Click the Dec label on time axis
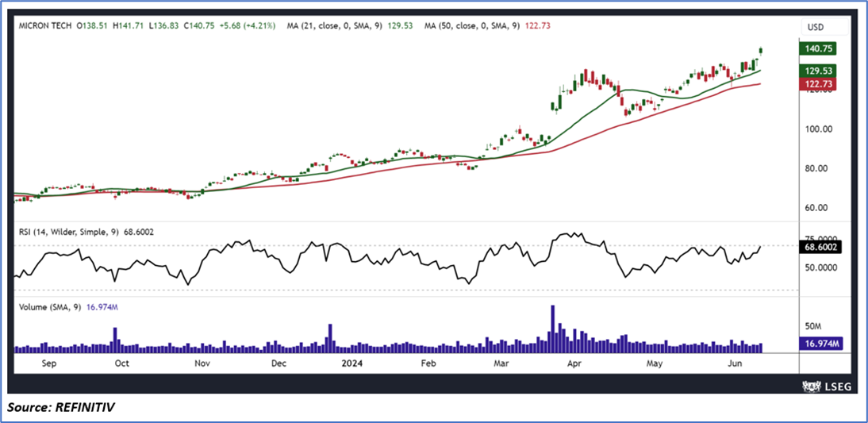The height and width of the screenshot is (423, 868). click(278, 363)
